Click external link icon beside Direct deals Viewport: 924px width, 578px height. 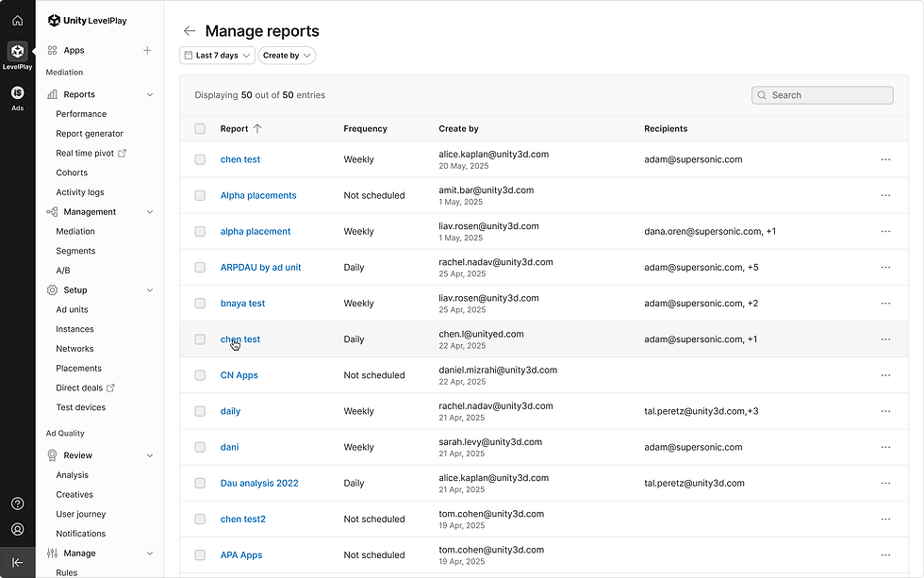coord(110,388)
